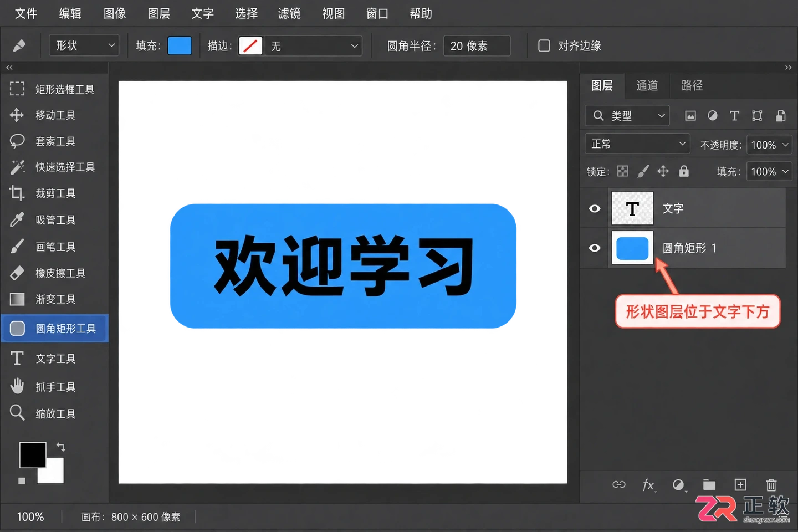
Task: Delete layer with trash icon
Action: pos(771,485)
